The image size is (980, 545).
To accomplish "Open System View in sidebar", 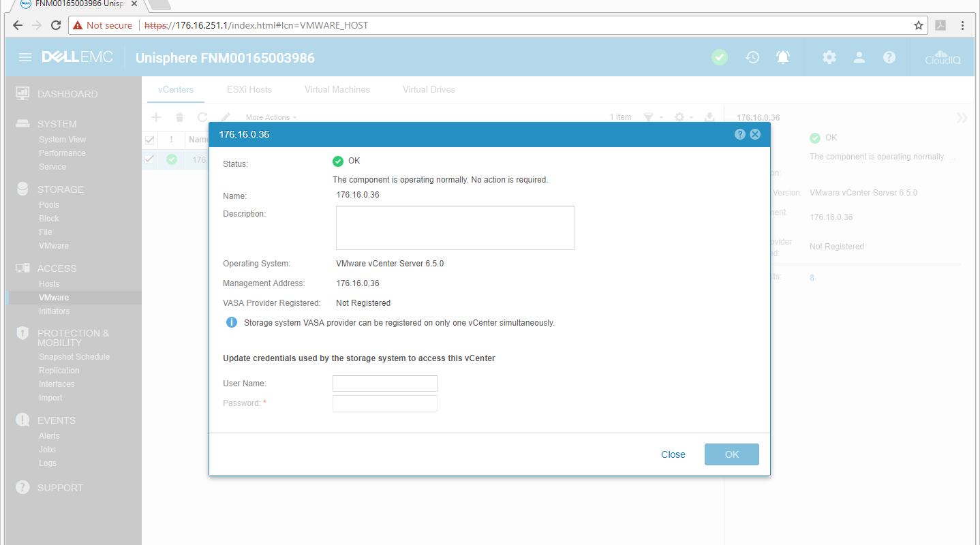I will [63, 140].
